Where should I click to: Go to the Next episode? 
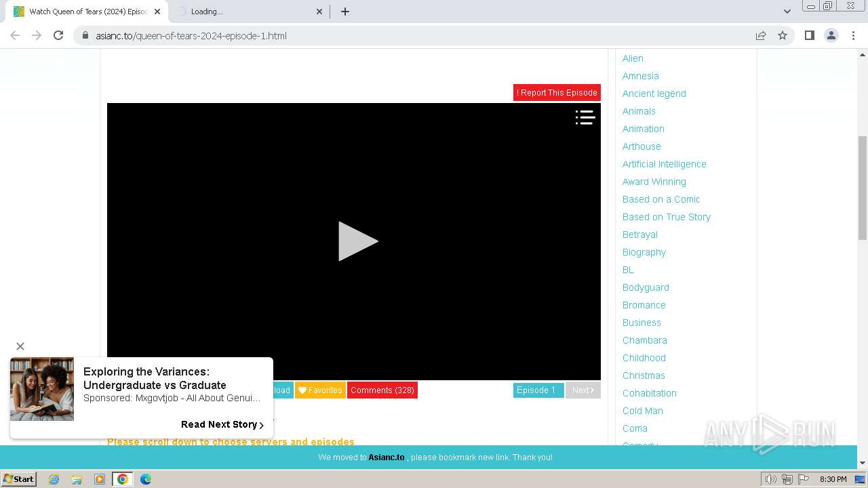point(583,390)
